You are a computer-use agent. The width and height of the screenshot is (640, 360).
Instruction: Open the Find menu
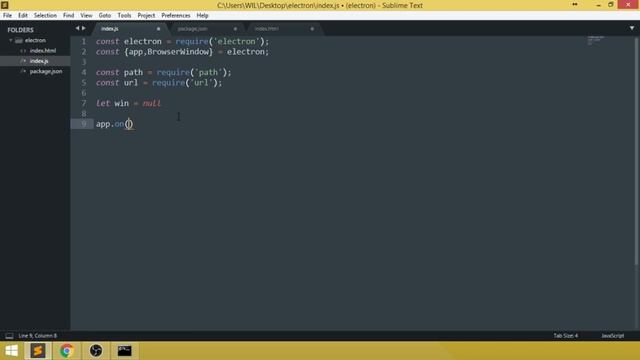[x=68, y=16]
